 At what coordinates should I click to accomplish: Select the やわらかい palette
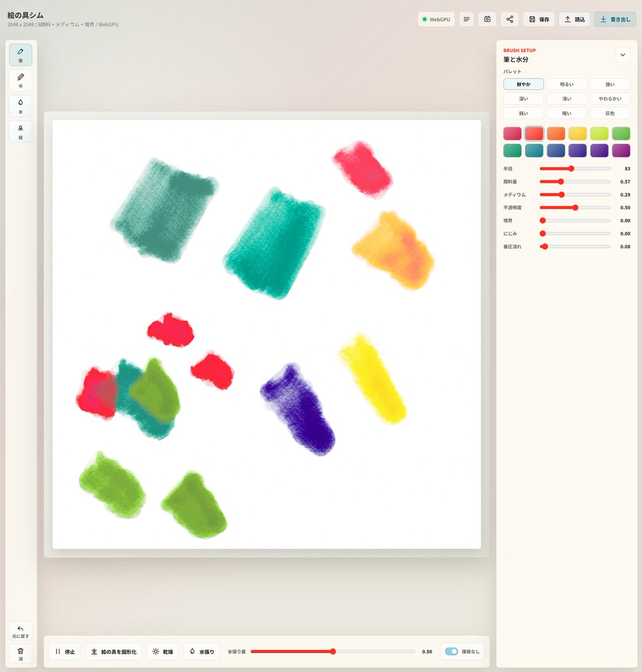[x=610, y=99]
